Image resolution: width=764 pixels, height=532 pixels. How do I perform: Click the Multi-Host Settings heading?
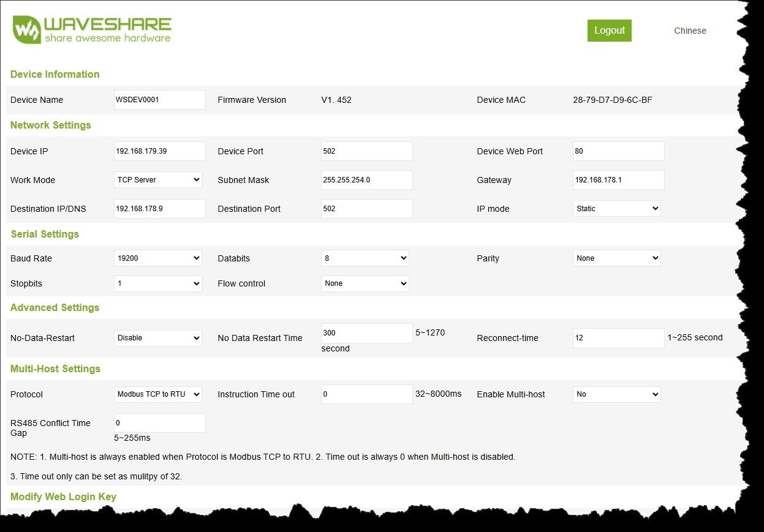point(55,369)
